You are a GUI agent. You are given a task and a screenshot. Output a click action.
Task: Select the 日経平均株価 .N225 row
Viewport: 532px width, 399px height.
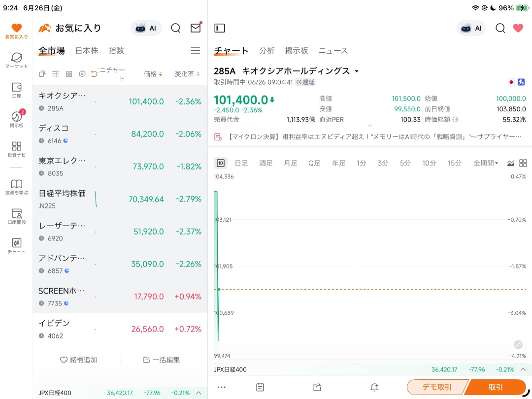[x=120, y=199]
